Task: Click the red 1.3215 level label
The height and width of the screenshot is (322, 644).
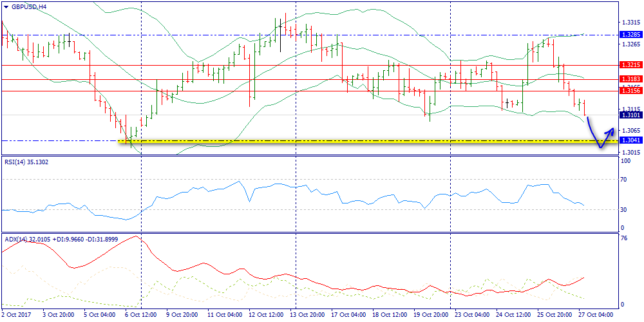Action: tap(630, 65)
